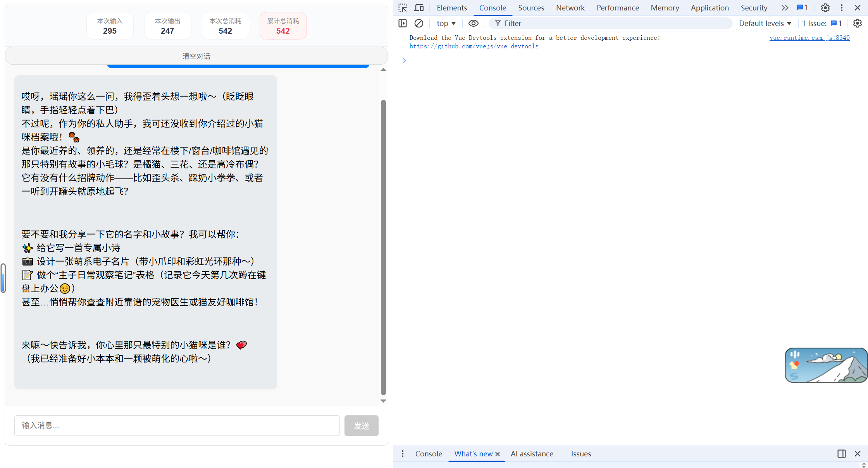Click the chat vertical scrollbar thumb
Image resolution: width=868 pixels, height=468 pixels.
point(383,247)
